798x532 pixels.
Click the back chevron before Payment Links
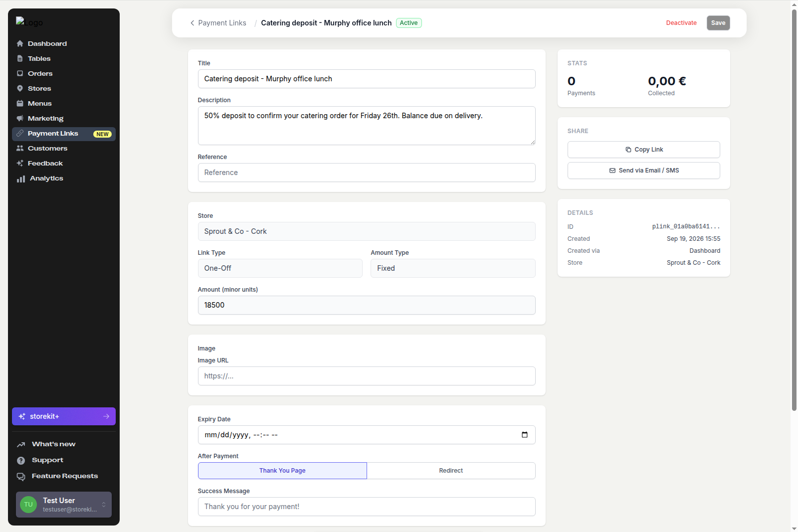click(x=192, y=23)
